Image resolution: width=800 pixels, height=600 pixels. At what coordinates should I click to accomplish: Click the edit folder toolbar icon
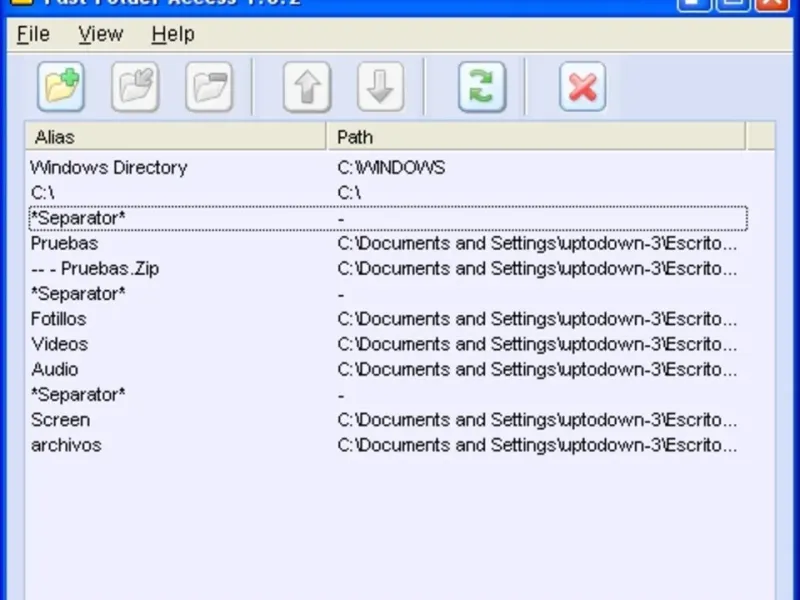point(135,87)
